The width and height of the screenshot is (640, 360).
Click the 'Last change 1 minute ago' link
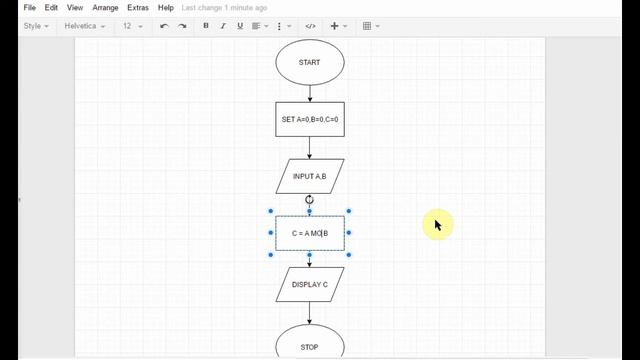[x=224, y=8]
